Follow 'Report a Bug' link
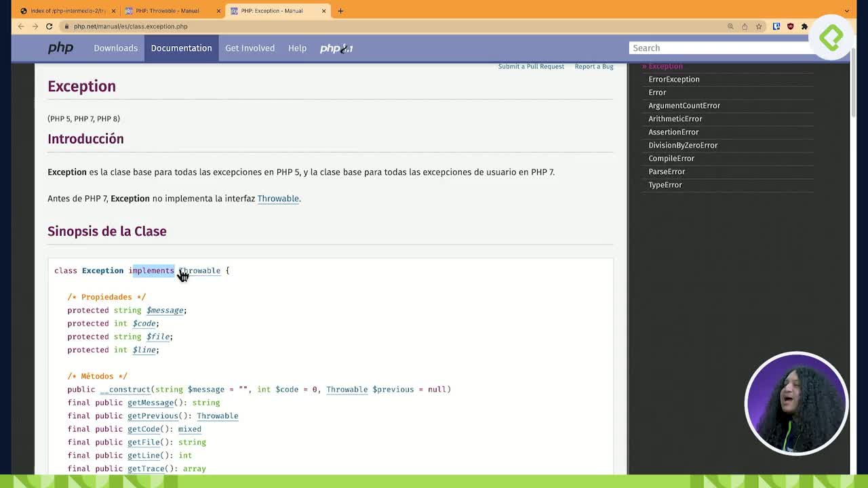 tap(594, 66)
